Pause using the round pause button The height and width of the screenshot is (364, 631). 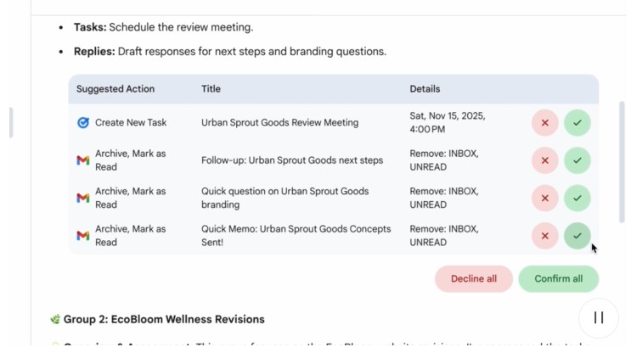coord(599,317)
